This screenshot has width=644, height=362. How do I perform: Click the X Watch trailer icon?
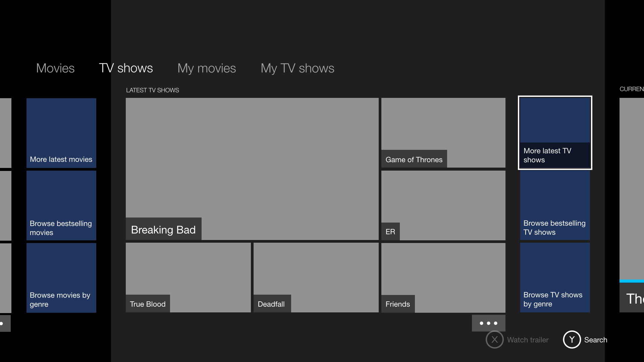[495, 340]
